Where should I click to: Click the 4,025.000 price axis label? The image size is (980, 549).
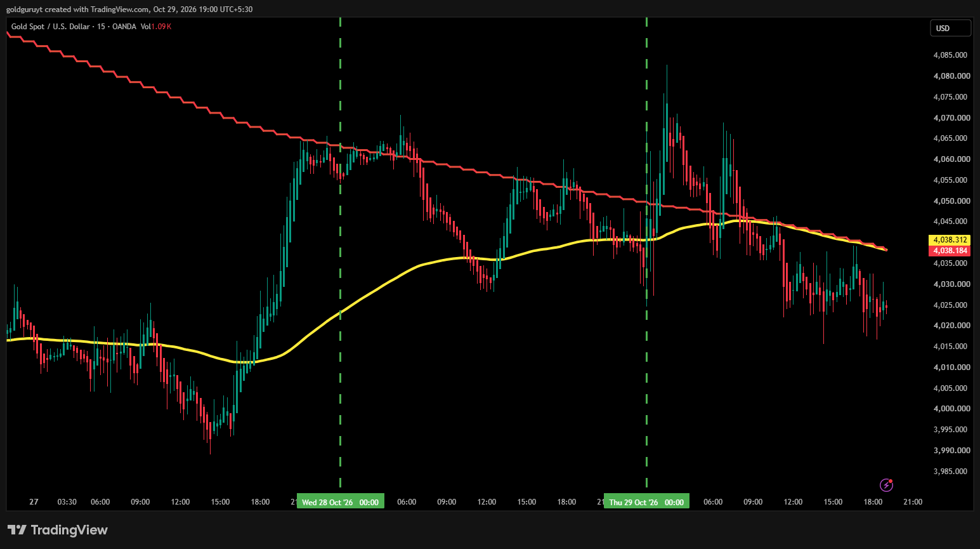point(950,305)
